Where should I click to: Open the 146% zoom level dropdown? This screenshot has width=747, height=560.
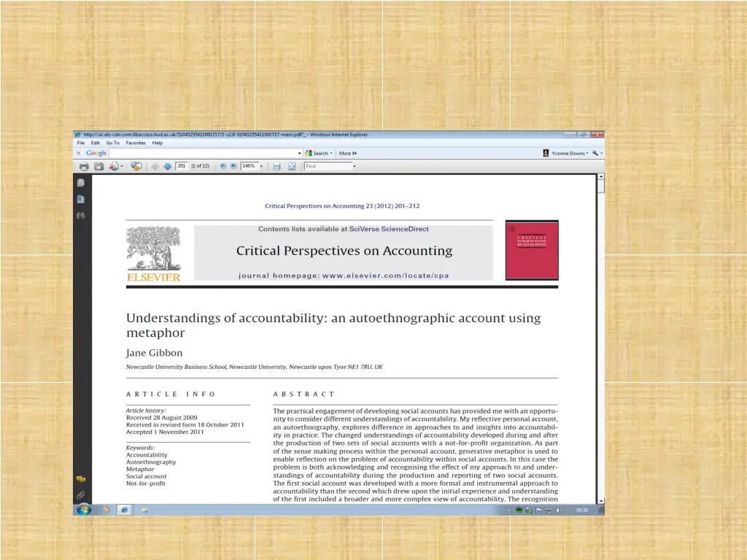pyautogui.click(x=261, y=166)
